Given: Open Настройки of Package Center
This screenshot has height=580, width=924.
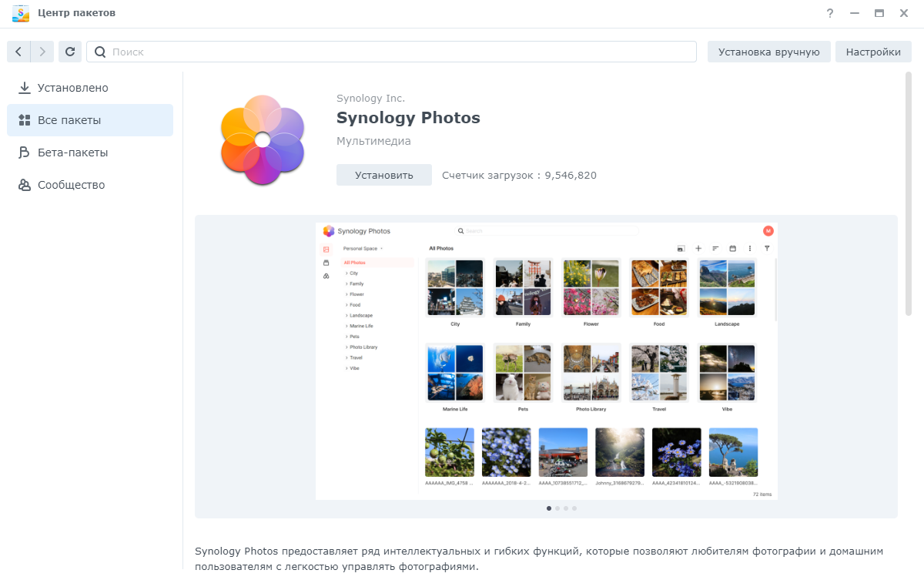Looking at the screenshot, I should coord(873,52).
